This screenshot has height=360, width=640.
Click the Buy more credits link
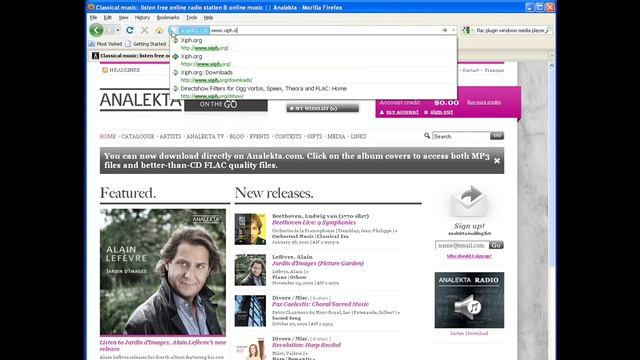[x=484, y=102]
